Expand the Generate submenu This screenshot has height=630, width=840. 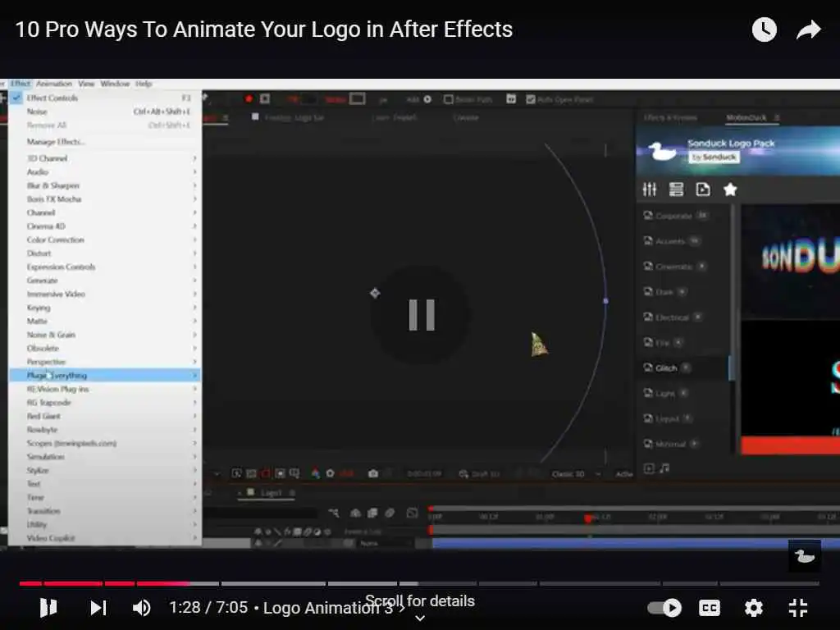click(x=105, y=281)
